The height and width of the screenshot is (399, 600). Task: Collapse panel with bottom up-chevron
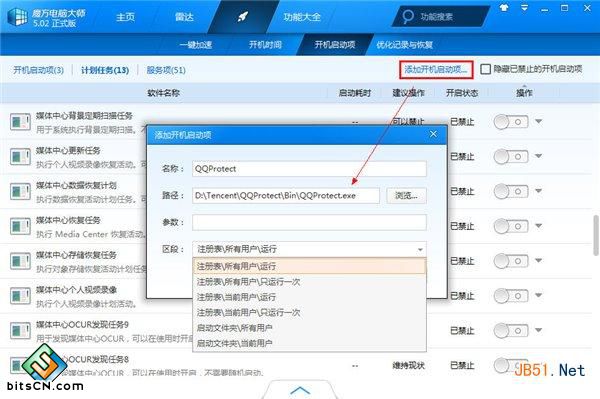(300, 390)
